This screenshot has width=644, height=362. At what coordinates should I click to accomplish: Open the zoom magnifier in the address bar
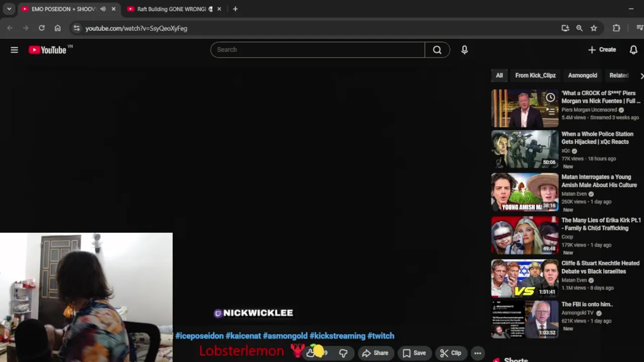580,28
